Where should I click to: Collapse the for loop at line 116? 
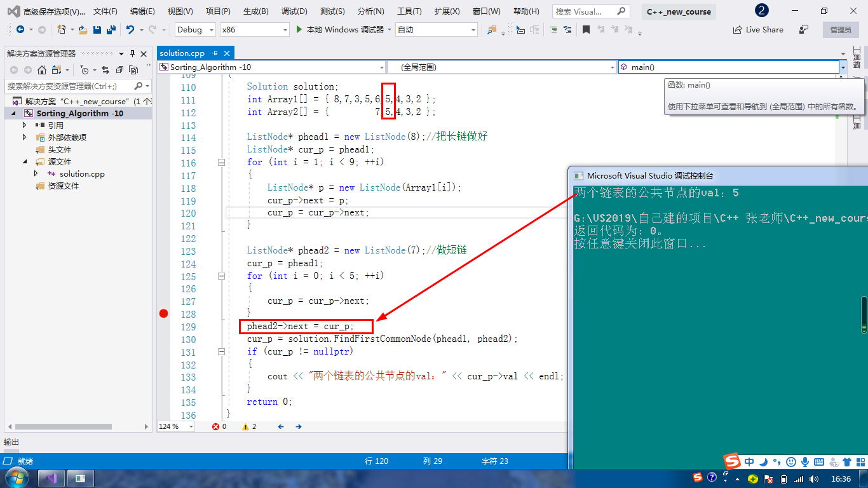click(221, 163)
